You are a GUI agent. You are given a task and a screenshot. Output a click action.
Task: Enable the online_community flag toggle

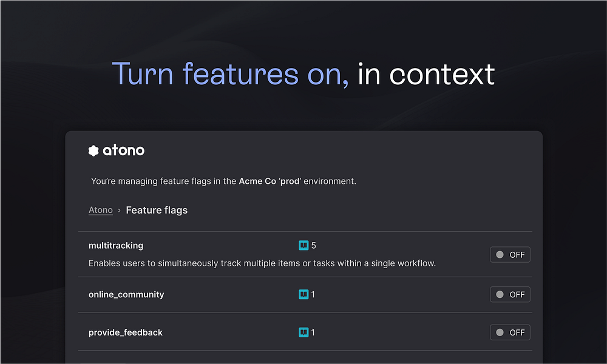pos(510,294)
